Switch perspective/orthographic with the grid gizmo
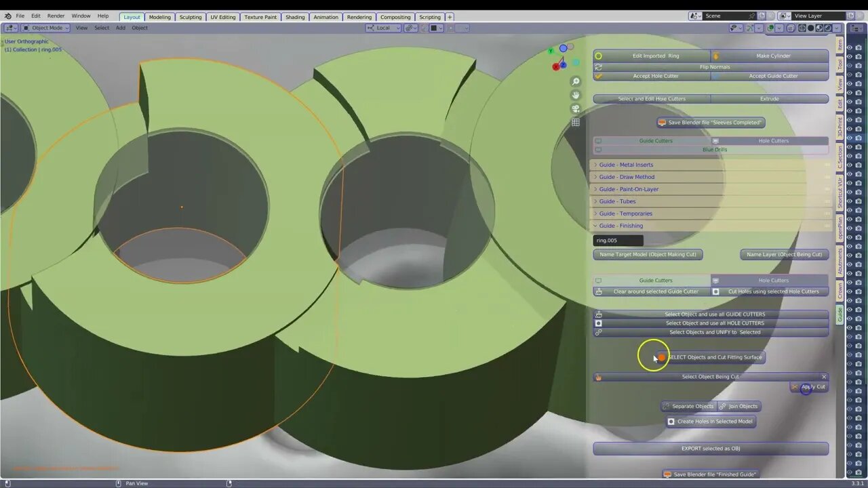868x488 pixels. tap(576, 122)
